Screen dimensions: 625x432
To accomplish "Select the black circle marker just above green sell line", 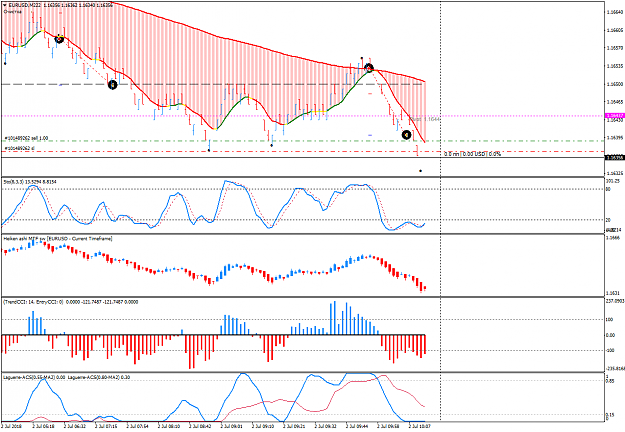I will 406,135.
